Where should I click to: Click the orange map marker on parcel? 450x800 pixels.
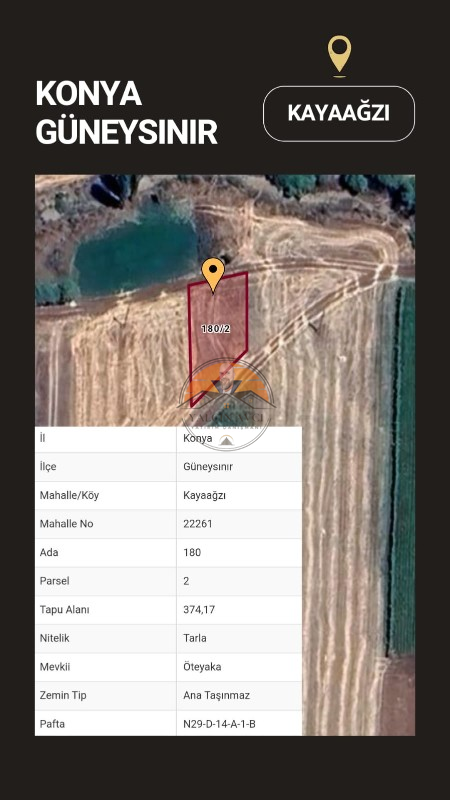(213, 275)
